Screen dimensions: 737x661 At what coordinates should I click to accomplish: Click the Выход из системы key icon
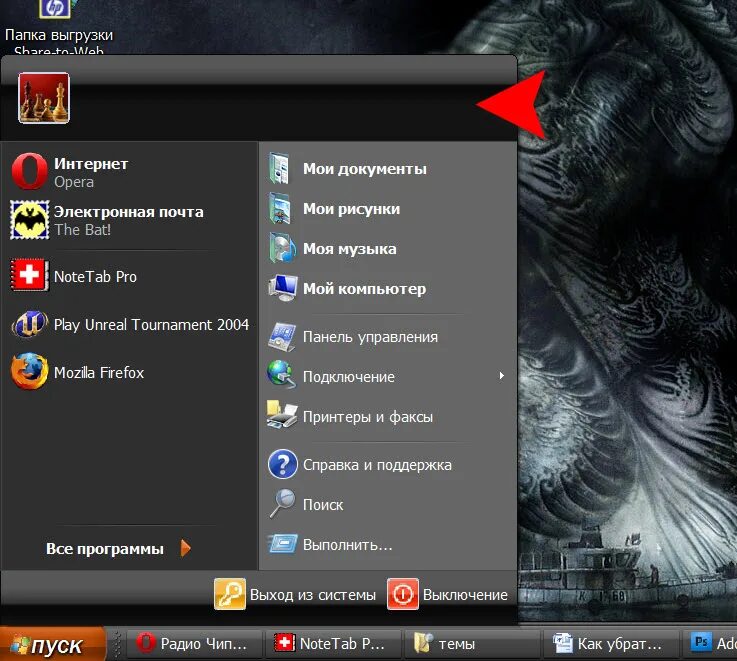(229, 594)
